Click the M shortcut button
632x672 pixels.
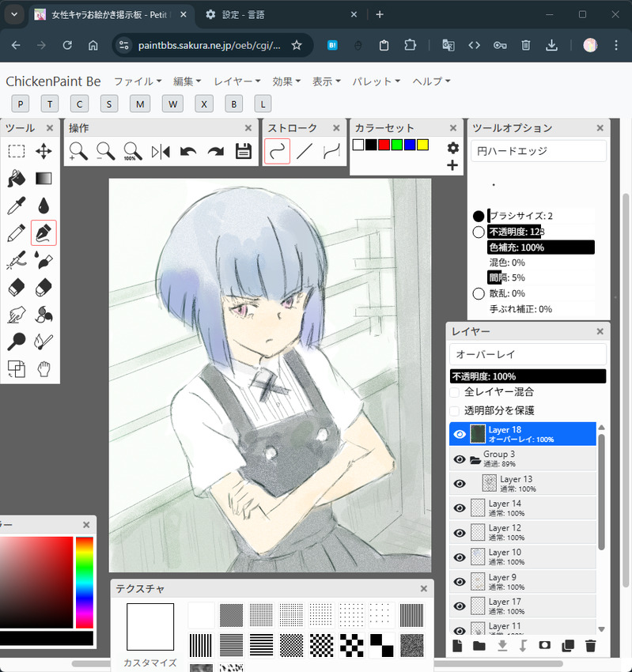pos(140,104)
